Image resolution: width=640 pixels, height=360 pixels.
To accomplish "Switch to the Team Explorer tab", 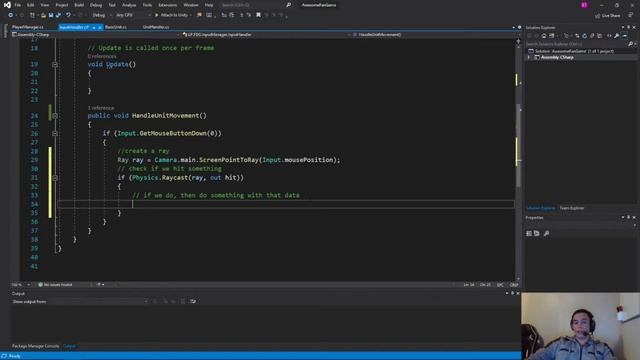I will pos(572,208).
